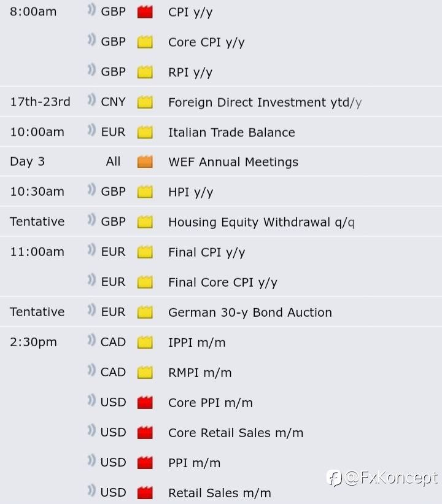Select RMPI m/m event row
The height and width of the screenshot is (504, 442).
(x=221, y=372)
